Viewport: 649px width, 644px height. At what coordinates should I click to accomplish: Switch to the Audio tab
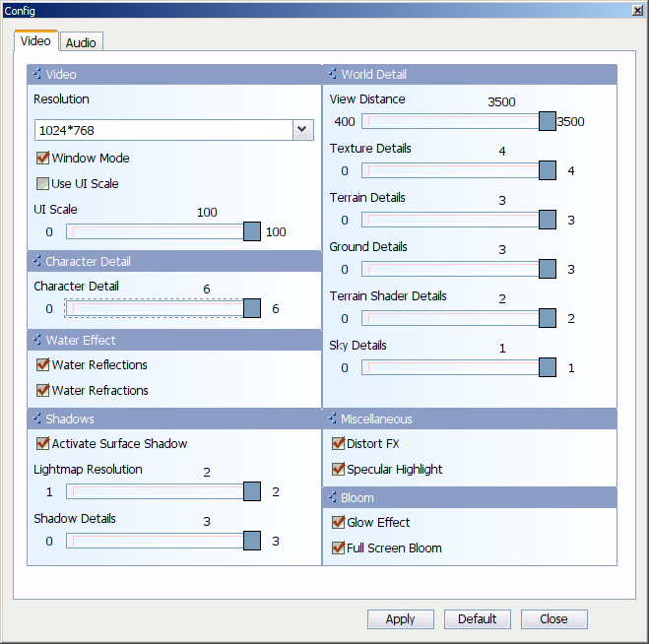[x=81, y=42]
